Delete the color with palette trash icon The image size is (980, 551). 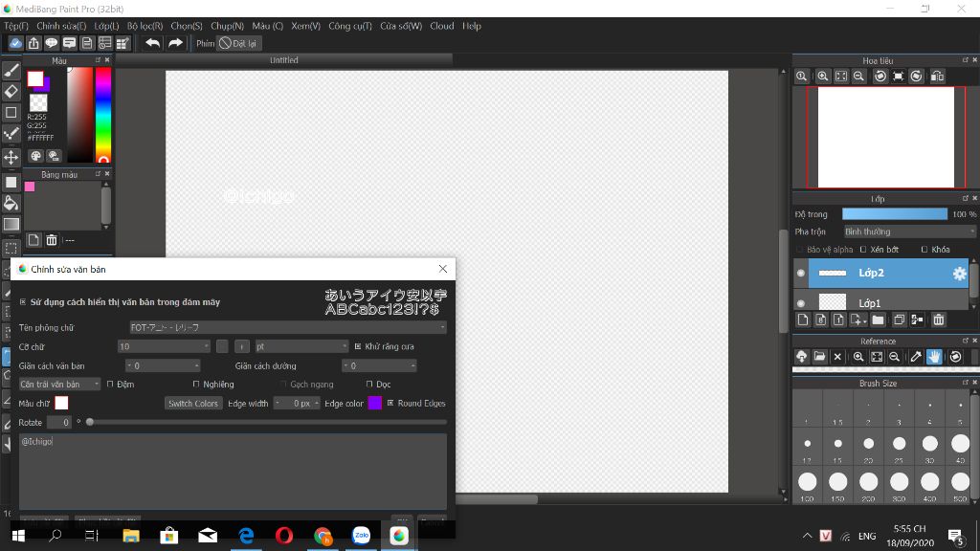tap(52, 240)
